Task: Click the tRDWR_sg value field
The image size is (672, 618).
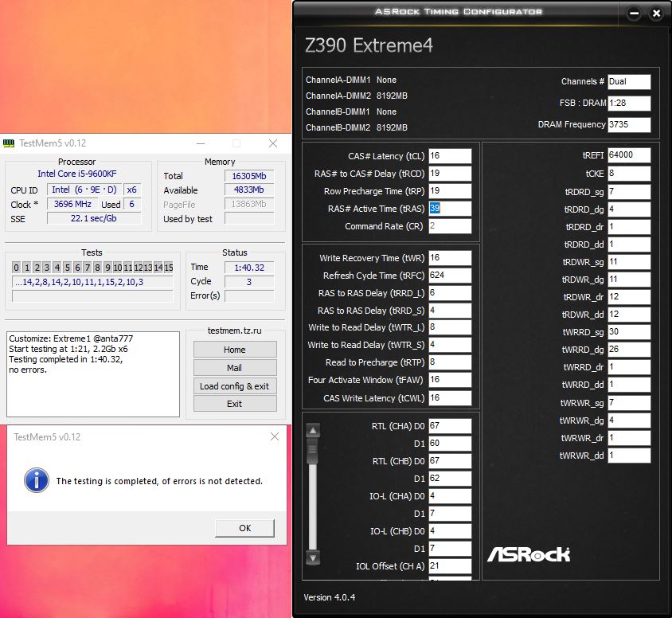Action: click(x=629, y=262)
